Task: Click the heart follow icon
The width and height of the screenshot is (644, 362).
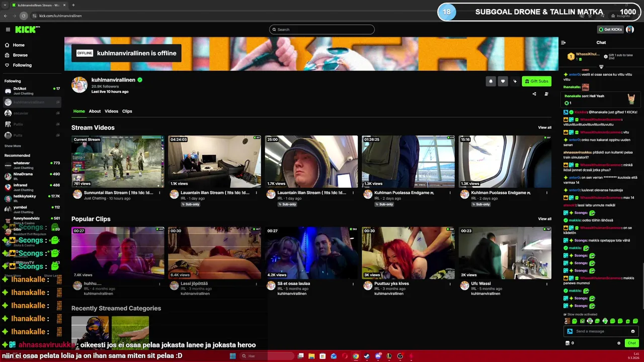Action: point(503,81)
